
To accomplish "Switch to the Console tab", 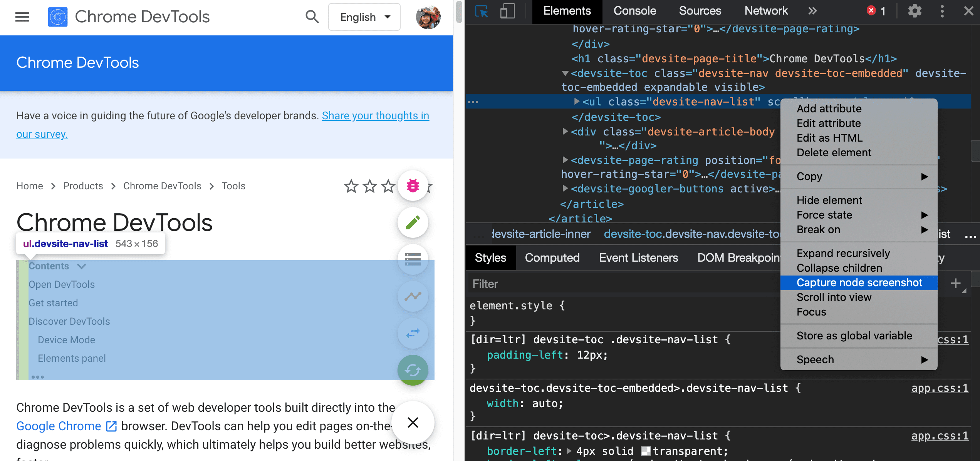I will point(633,11).
